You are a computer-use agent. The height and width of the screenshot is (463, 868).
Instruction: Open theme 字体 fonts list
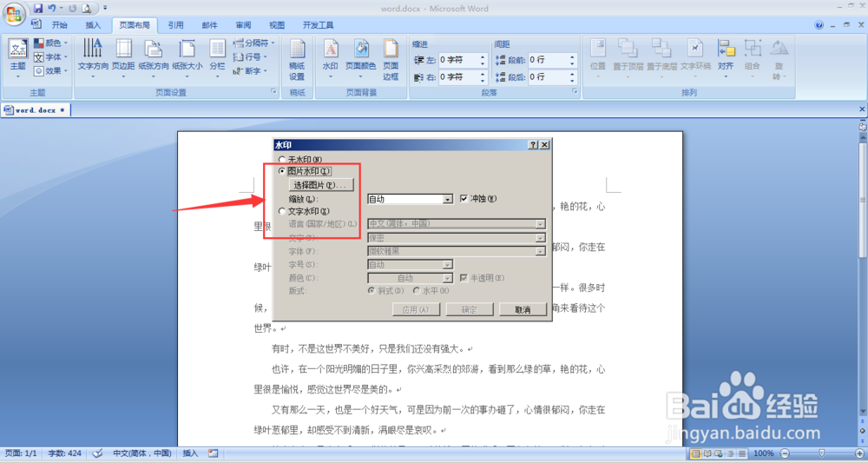[x=50, y=57]
